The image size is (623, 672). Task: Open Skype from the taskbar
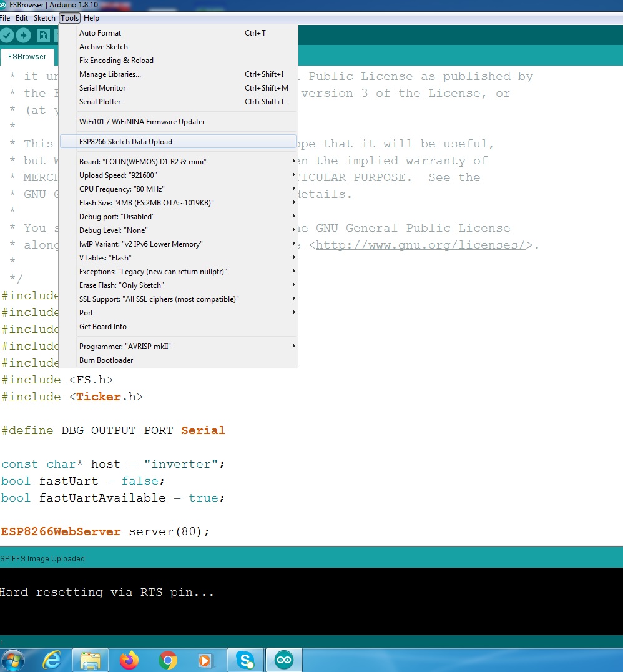pyautogui.click(x=245, y=660)
